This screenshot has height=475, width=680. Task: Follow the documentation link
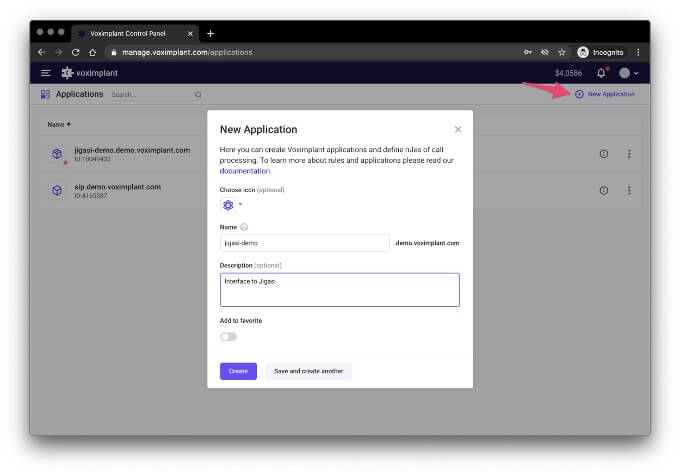point(245,171)
